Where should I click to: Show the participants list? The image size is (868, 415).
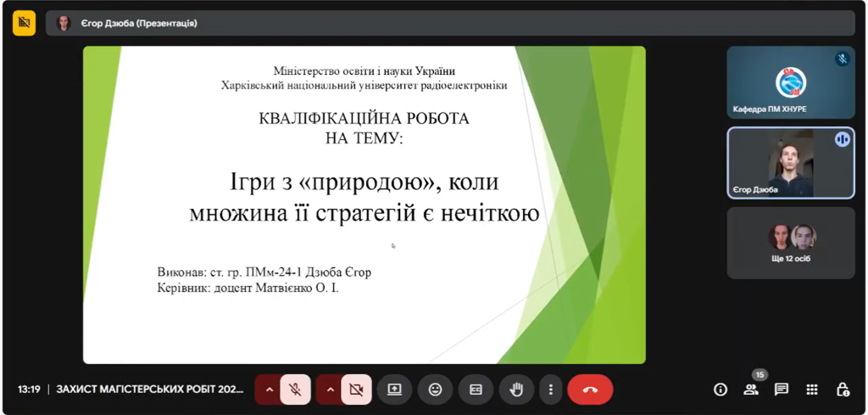pyautogui.click(x=751, y=390)
